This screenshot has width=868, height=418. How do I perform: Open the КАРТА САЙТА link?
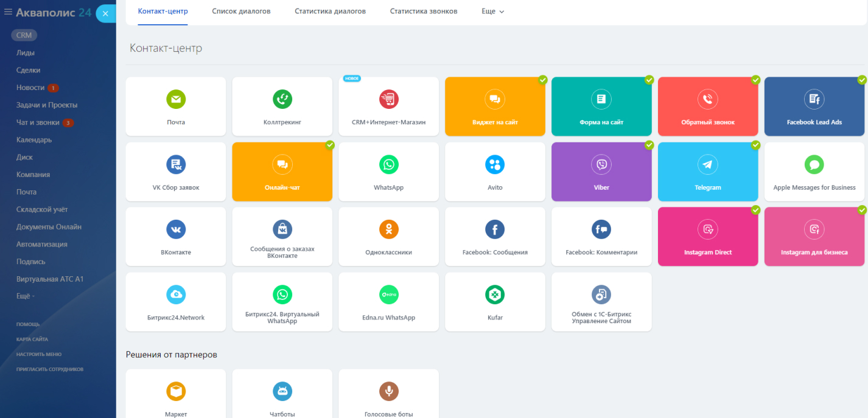[x=32, y=340]
